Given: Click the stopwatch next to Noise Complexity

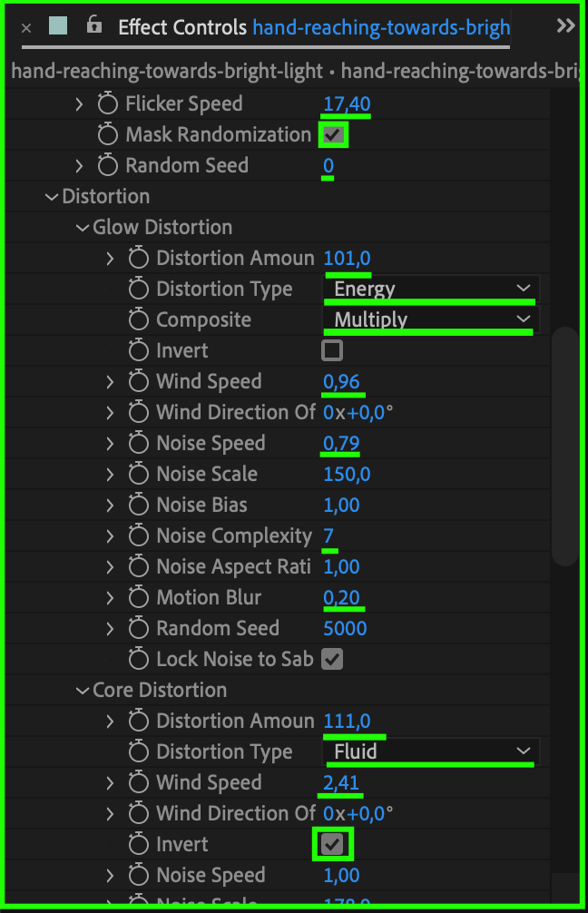Looking at the screenshot, I should coord(139,535).
